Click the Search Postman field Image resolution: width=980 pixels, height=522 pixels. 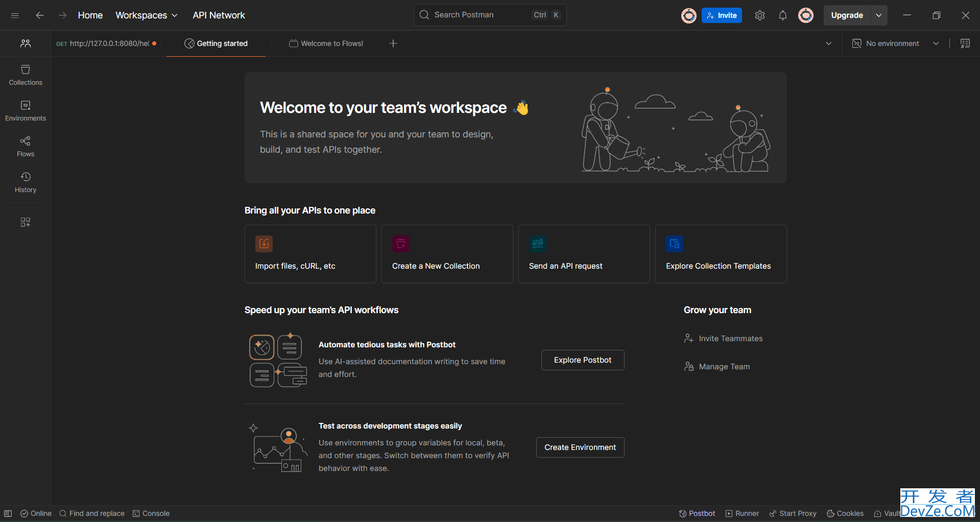point(490,15)
